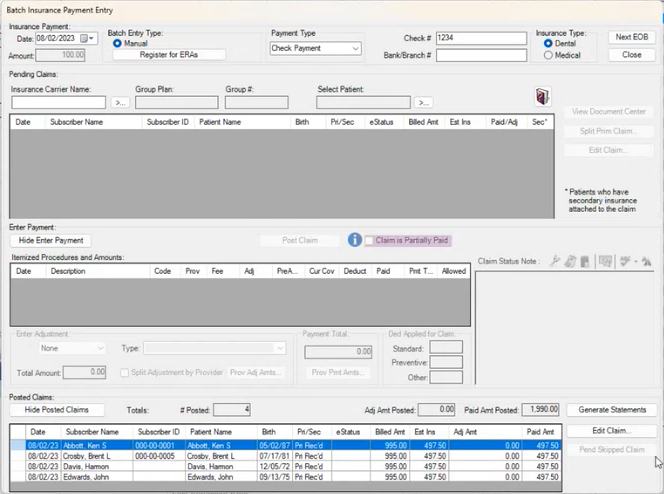The width and height of the screenshot is (664, 494).
Task: Click the blue information icon
Action: 354,240
